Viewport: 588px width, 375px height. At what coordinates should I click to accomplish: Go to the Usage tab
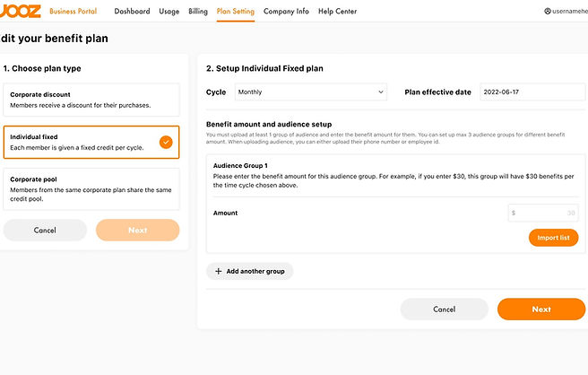tap(169, 12)
